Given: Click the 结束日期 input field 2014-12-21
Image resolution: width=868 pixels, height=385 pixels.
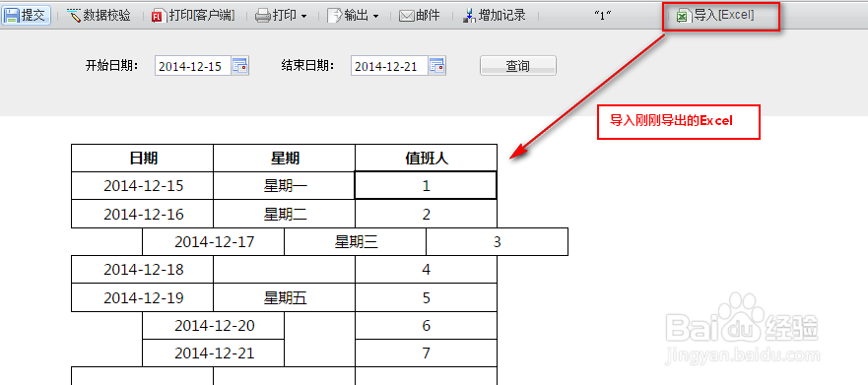Looking at the screenshot, I should (390, 66).
